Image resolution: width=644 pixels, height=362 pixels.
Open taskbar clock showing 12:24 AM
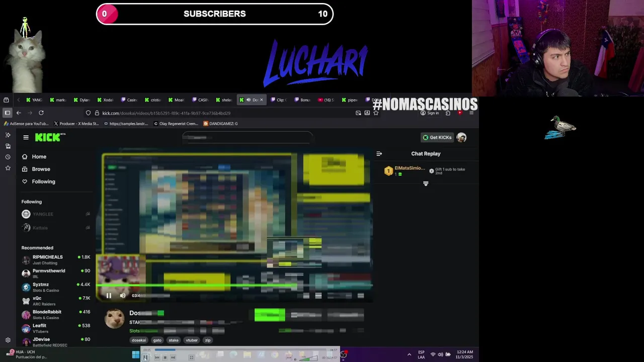tap(464, 354)
